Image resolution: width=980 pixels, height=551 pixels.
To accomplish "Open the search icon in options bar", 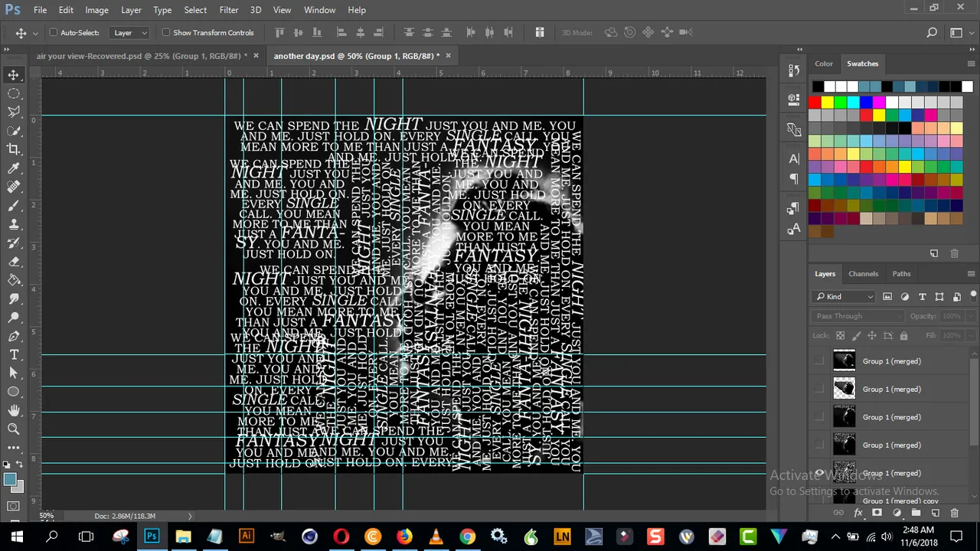I will [x=932, y=32].
